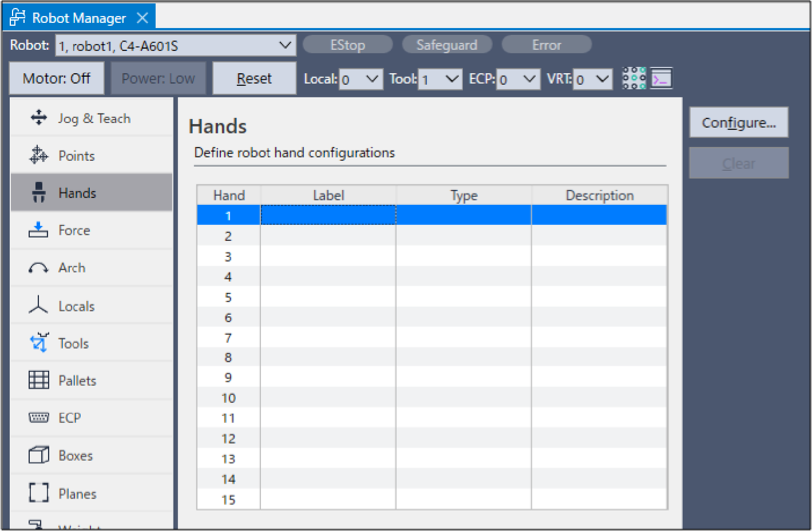Select hand row 5 in table
Screen dimensions: 812x531
tap(228, 298)
